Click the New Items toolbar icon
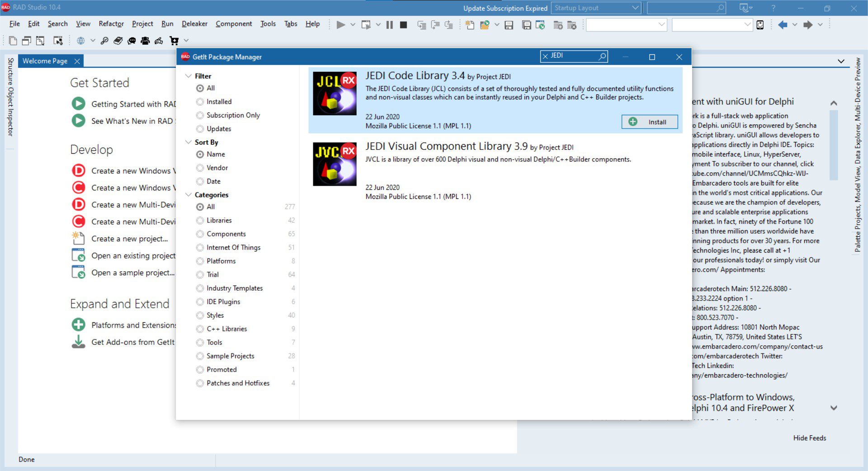Viewport: 868px width, 471px height. pos(470,25)
